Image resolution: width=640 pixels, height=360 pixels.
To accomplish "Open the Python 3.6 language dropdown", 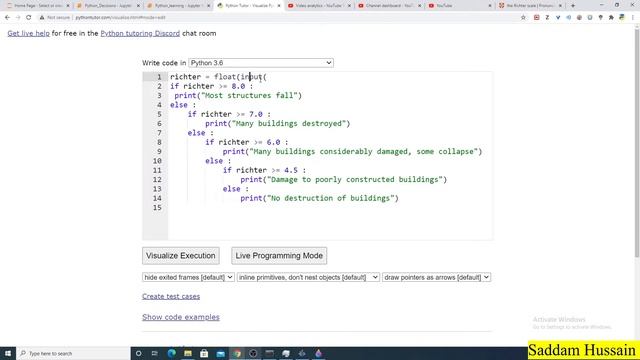I will click(261, 63).
